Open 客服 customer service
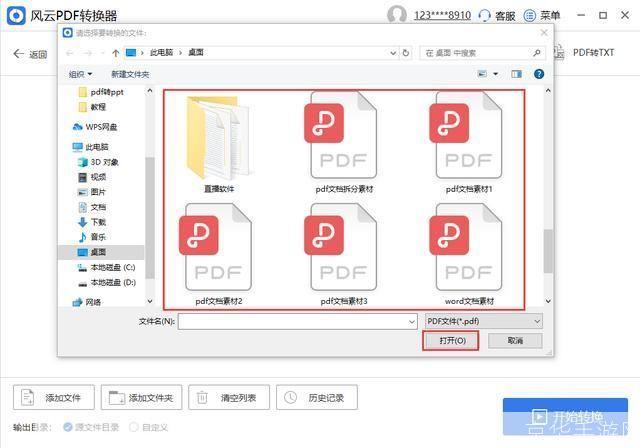 pyautogui.click(x=497, y=16)
